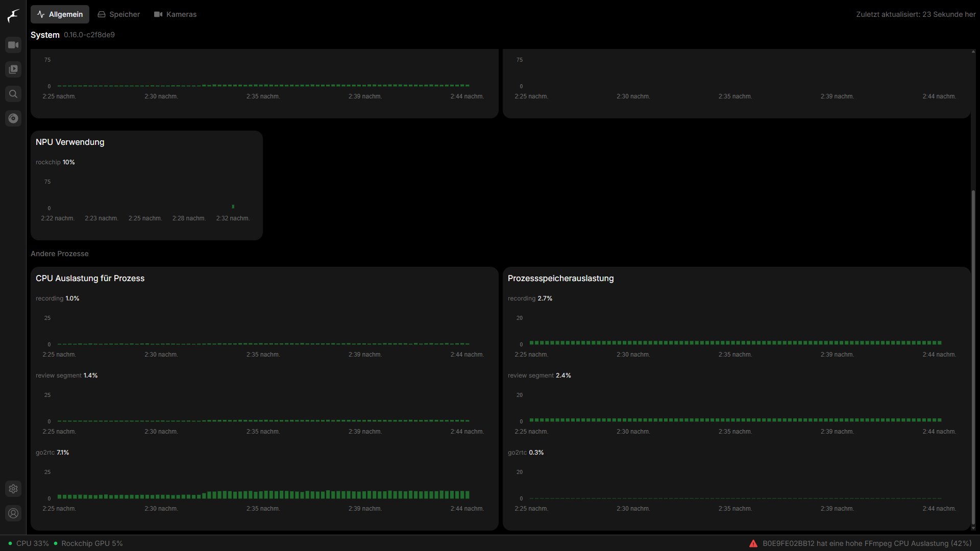Open the high FFmpeg CPU Auslastung warning message
980x551 pixels.
867,543
